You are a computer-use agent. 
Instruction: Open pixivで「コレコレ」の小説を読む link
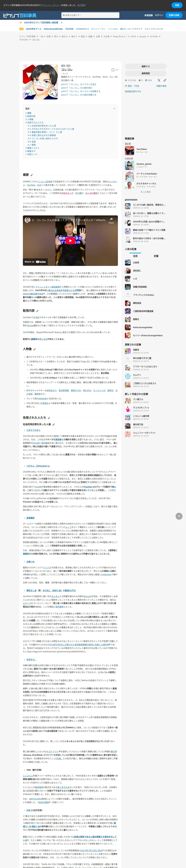[x=77, y=88]
